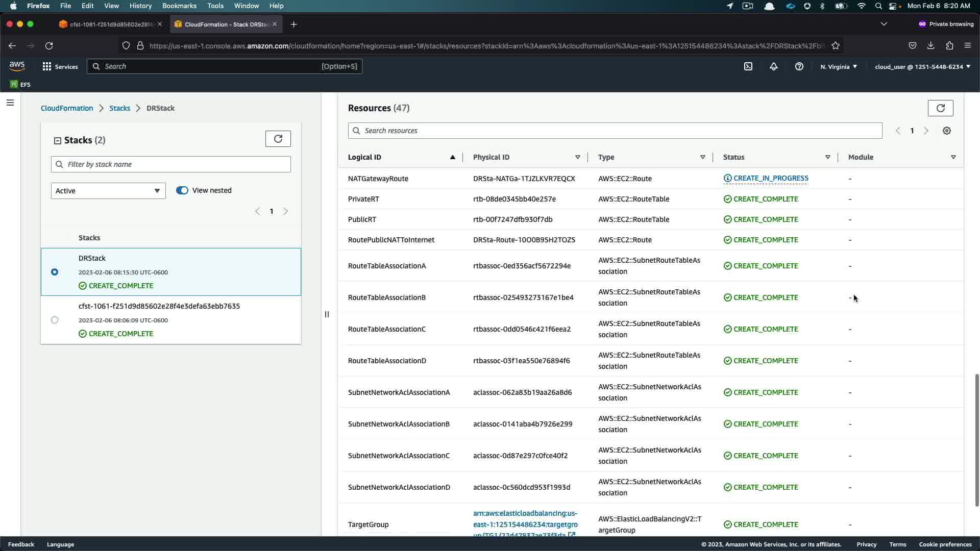Screen dimensions: 980x551
Task: Open the Active stack filter dropdown
Action: 108,191
